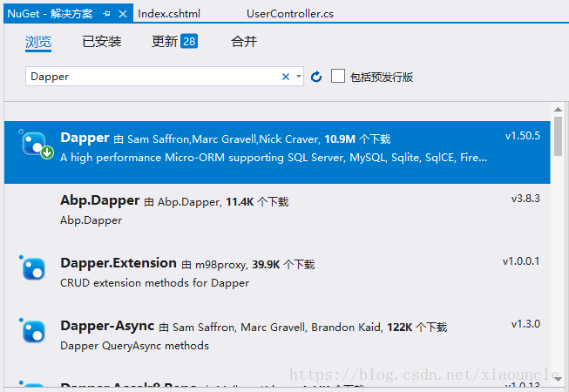
Task: Click the package list scrollbar thumb
Action: coord(559,136)
